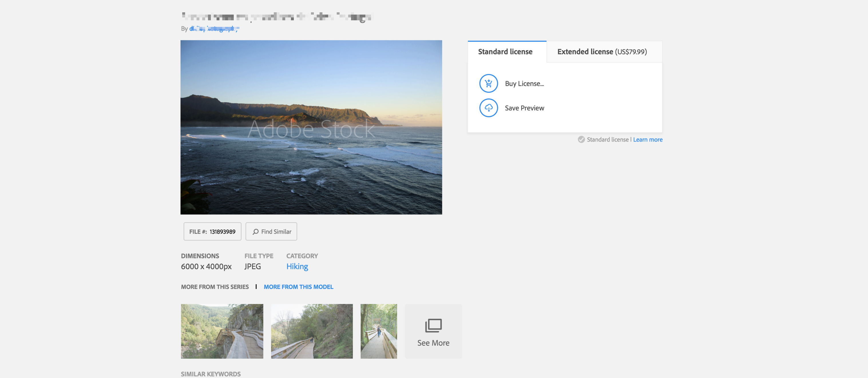This screenshot has width=868, height=378.
Task: Click the Standard license checkmark icon
Action: [581, 140]
